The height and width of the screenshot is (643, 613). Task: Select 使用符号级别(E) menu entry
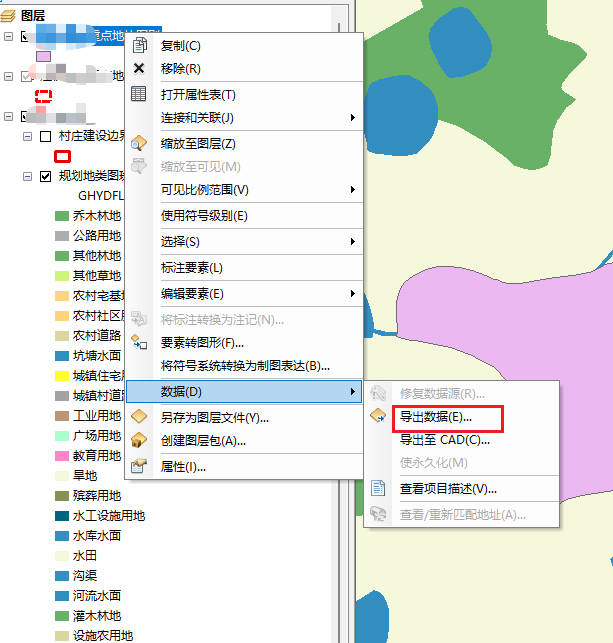(204, 216)
